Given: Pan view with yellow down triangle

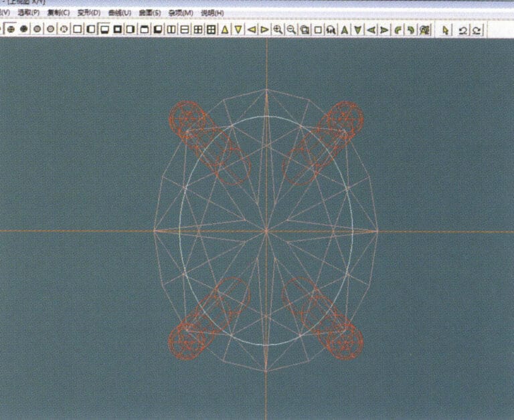Looking at the screenshot, I should click(238, 29).
